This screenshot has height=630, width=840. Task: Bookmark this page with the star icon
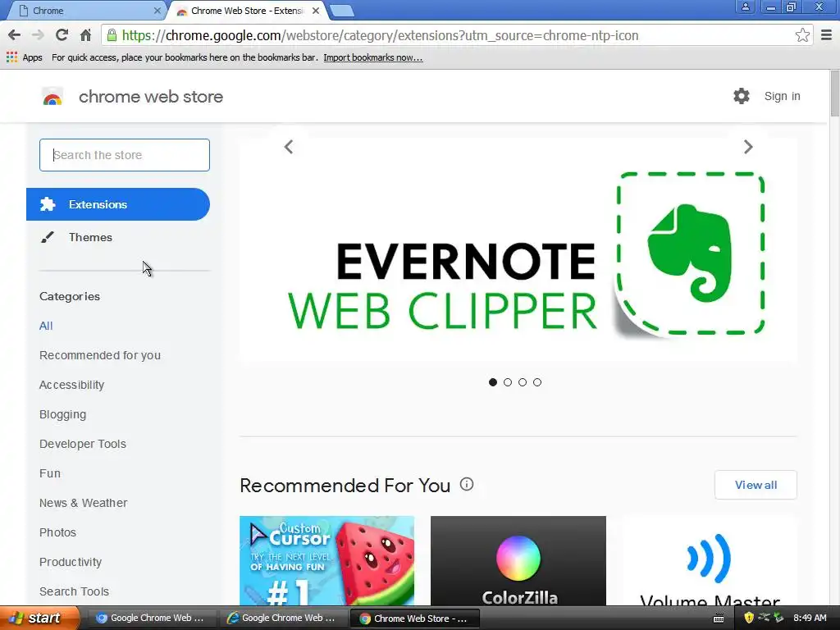click(802, 35)
